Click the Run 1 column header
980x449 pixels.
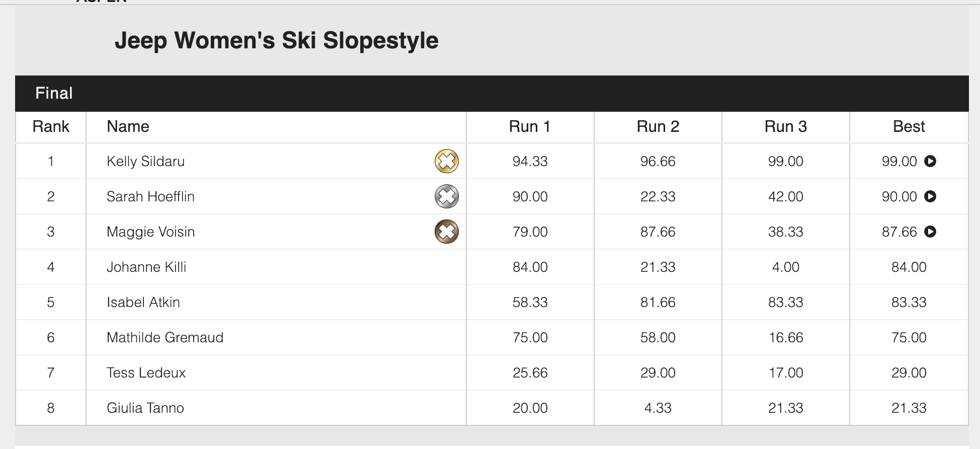pyautogui.click(x=530, y=126)
